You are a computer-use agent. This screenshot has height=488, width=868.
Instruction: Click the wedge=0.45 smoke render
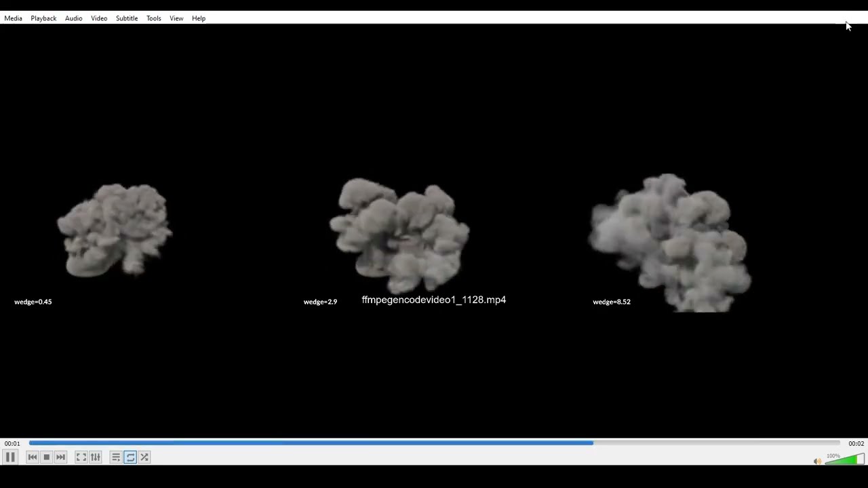115,230
